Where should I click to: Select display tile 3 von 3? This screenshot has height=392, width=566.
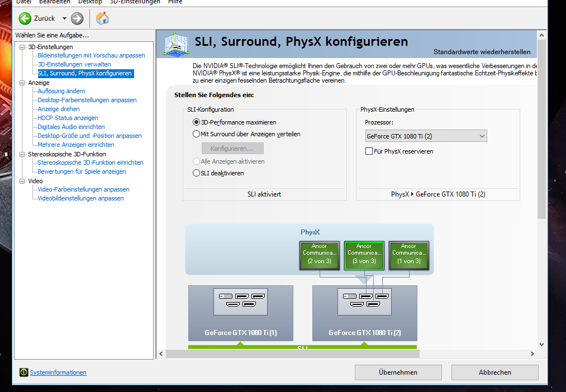[x=364, y=256]
